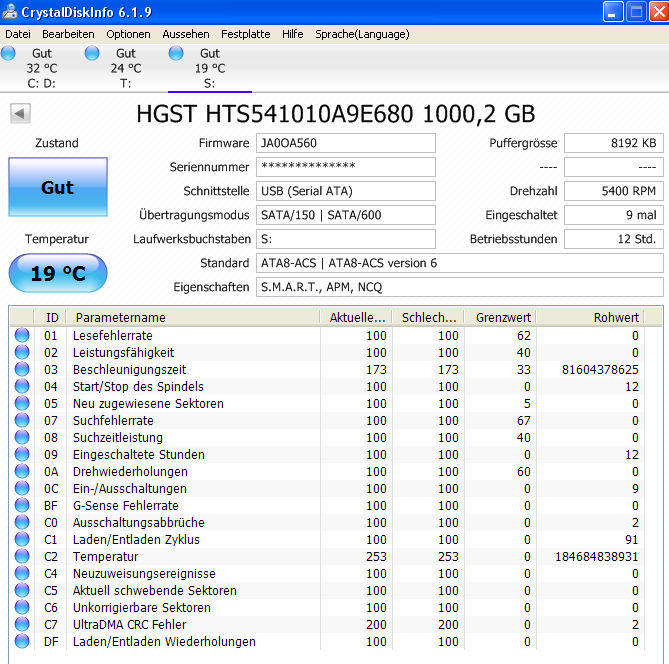Click status orb for Neuzuweisungsereignisse row
Viewport: 669px width, 664px height.
[22, 573]
